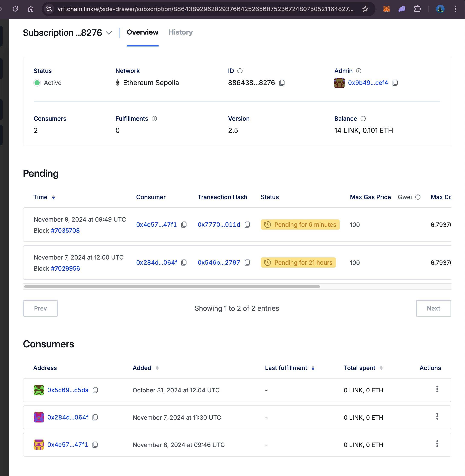Copy transaction hash 0x546b...2797
The image size is (465, 476).
pos(247,263)
